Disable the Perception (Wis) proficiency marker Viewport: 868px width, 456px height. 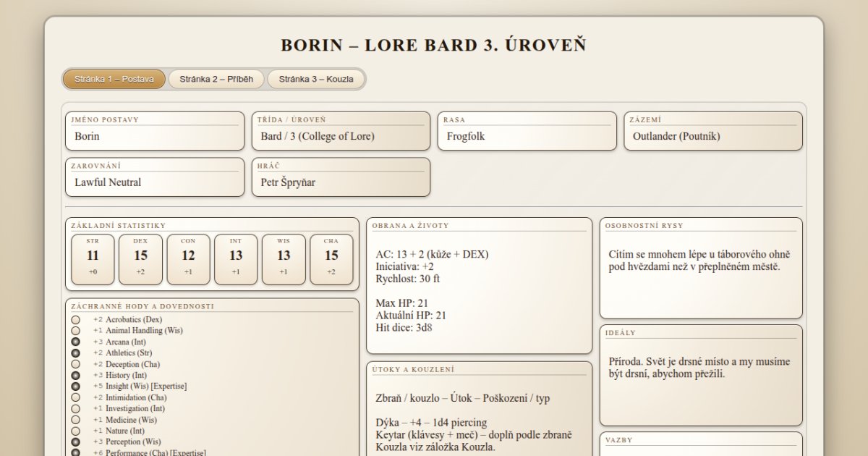tap(75, 442)
